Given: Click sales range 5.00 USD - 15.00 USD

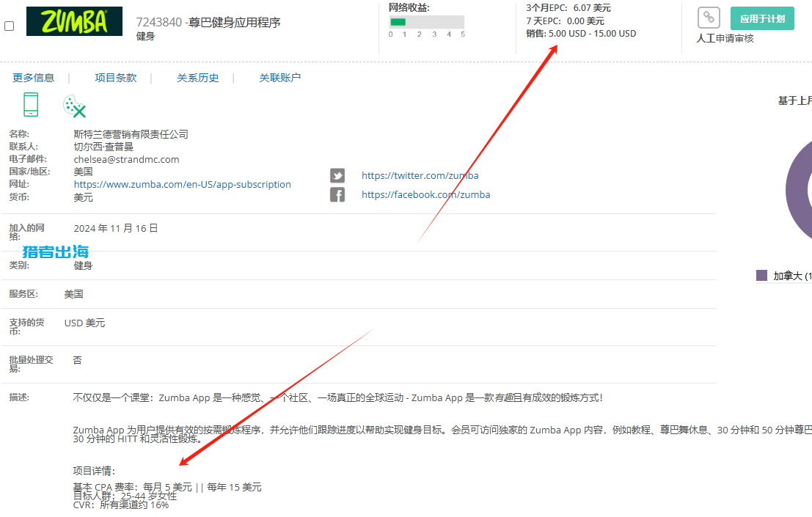Looking at the screenshot, I should [x=593, y=33].
